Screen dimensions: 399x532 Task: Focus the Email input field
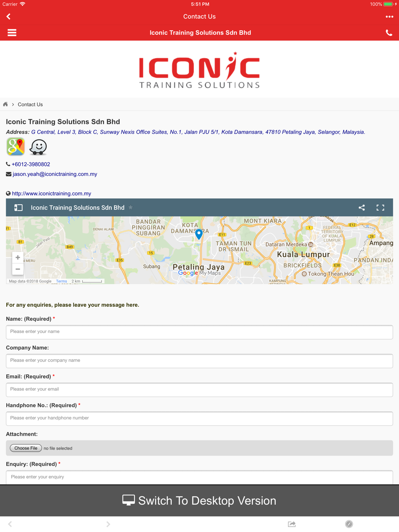199,390
